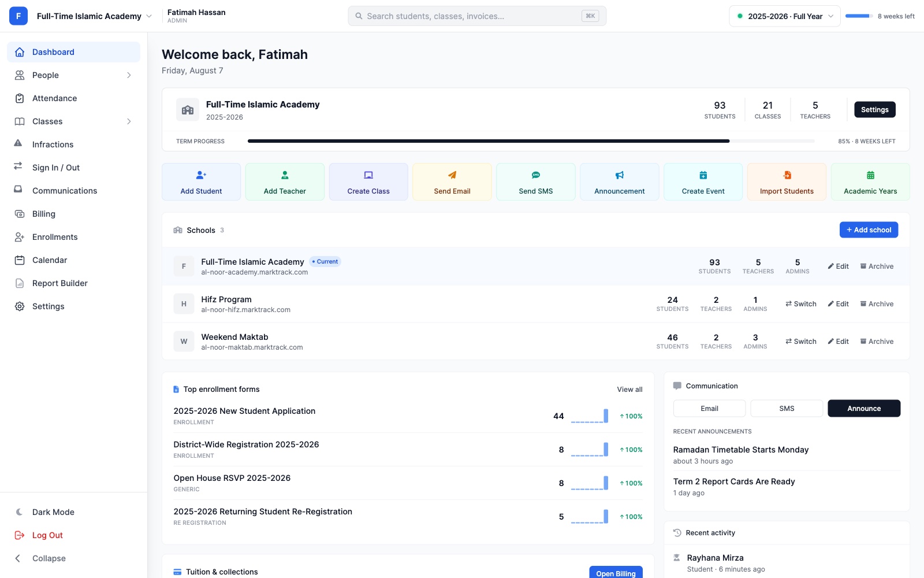The width and height of the screenshot is (924, 578).
Task: Click the Log Out icon
Action: click(20, 535)
